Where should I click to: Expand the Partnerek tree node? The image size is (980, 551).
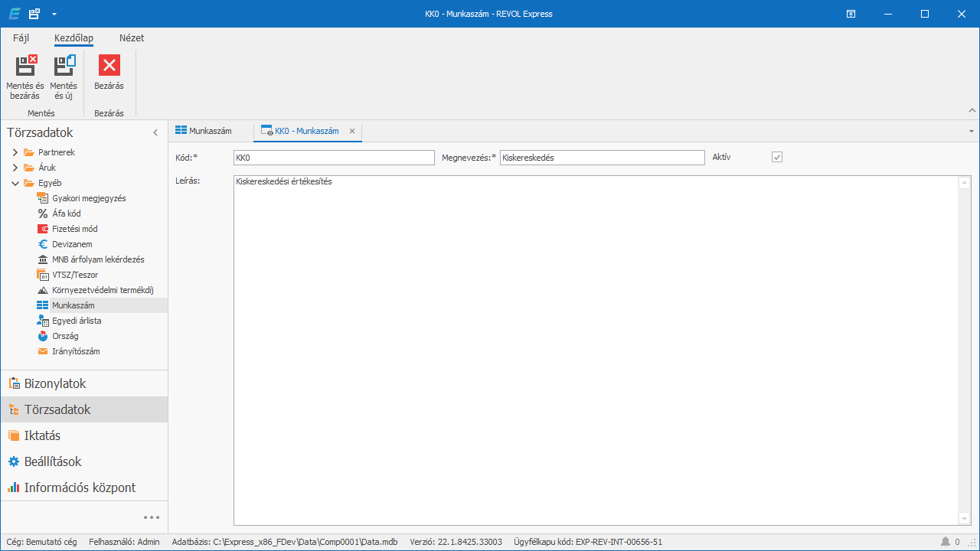tap(15, 152)
